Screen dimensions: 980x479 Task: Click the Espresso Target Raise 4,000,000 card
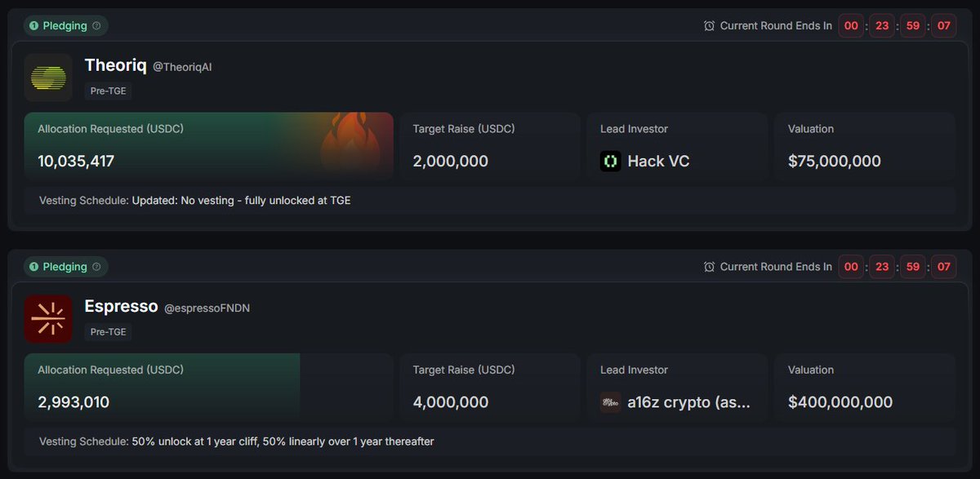click(490, 387)
